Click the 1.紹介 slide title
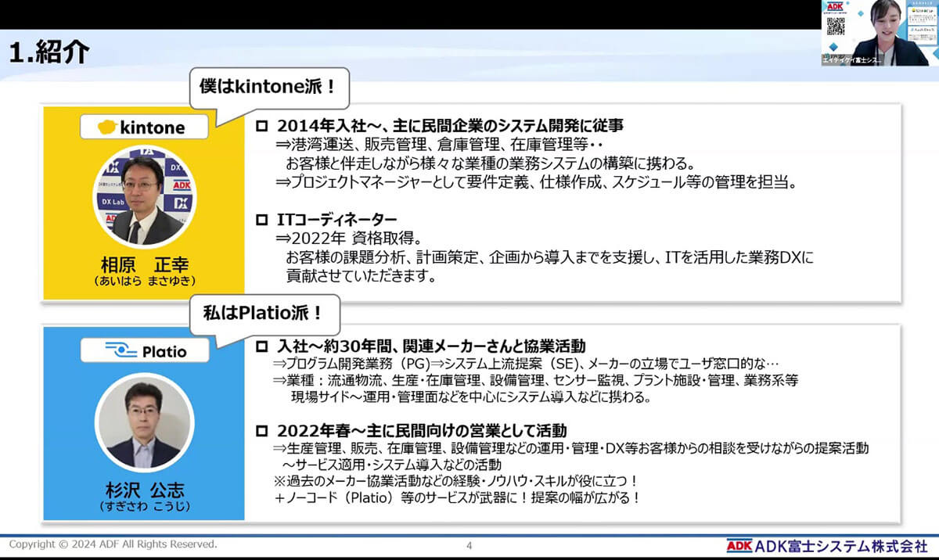The width and height of the screenshot is (939, 560). 49,53
